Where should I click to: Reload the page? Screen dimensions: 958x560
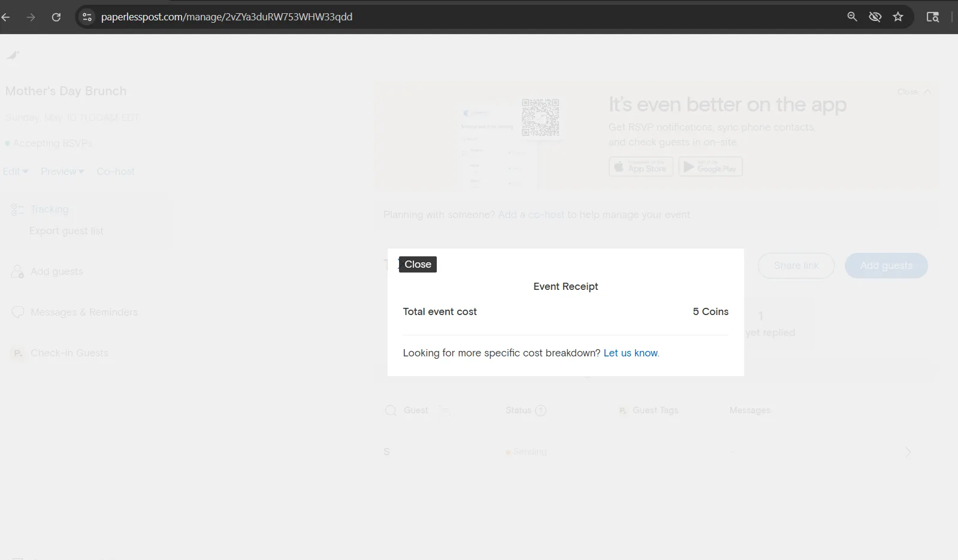pos(56,17)
